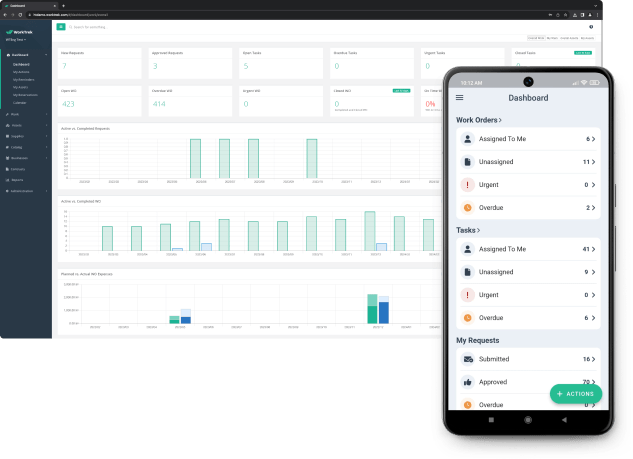Click the Work Orders Unassigned document icon

pos(467,162)
